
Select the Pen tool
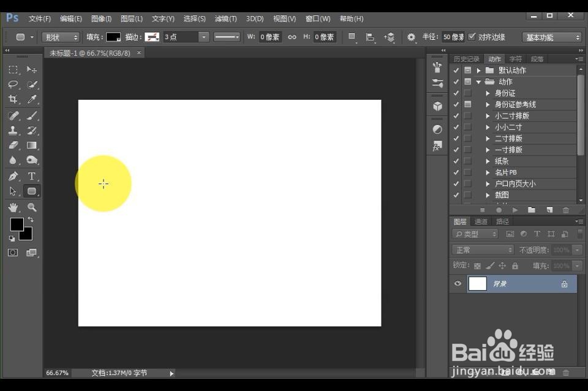coord(13,176)
